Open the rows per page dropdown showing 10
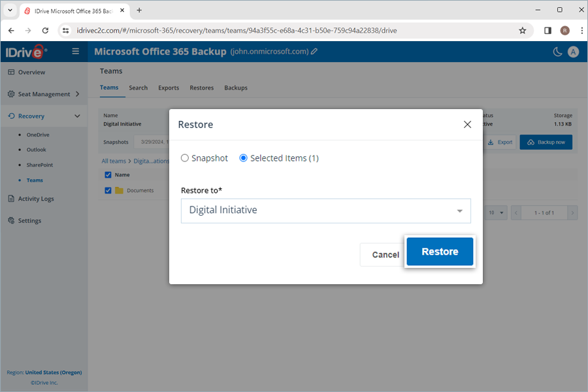588x392 pixels. tap(496, 213)
